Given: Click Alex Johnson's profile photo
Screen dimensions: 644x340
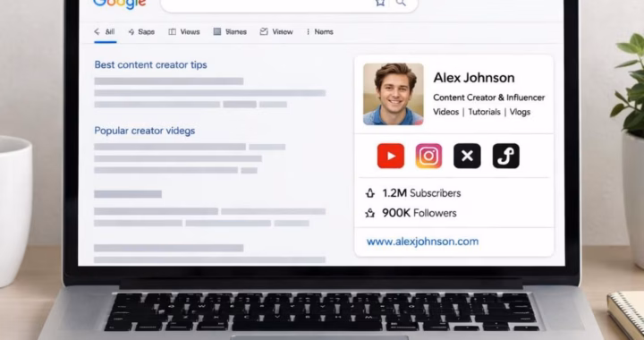Looking at the screenshot, I should click(x=394, y=94).
